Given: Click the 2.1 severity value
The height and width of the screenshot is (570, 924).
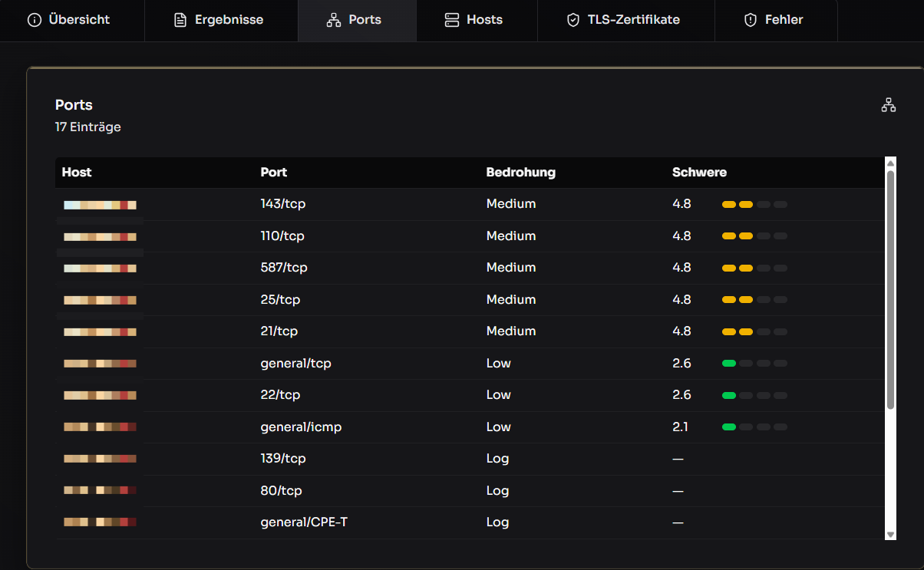Looking at the screenshot, I should 680,427.
